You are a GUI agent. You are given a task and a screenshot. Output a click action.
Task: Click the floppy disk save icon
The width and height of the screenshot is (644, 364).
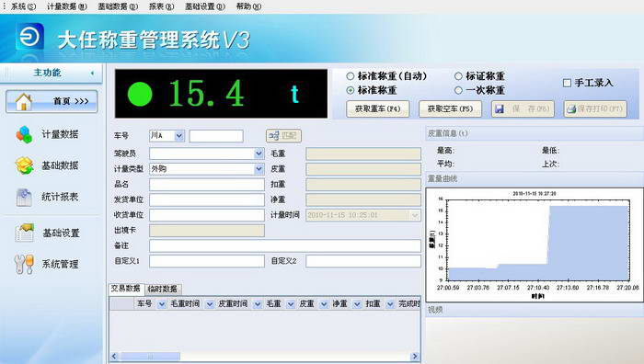(x=500, y=108)
